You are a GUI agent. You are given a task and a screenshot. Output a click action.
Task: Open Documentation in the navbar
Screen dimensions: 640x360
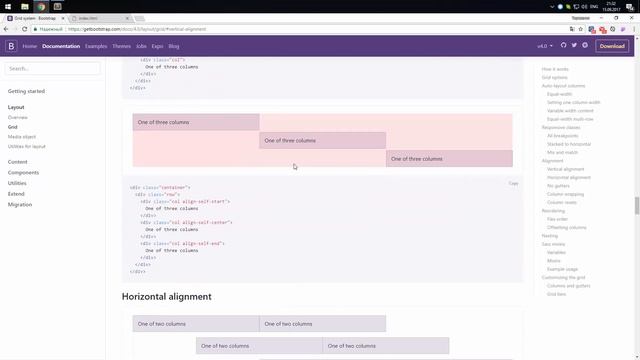coord(61,46)
